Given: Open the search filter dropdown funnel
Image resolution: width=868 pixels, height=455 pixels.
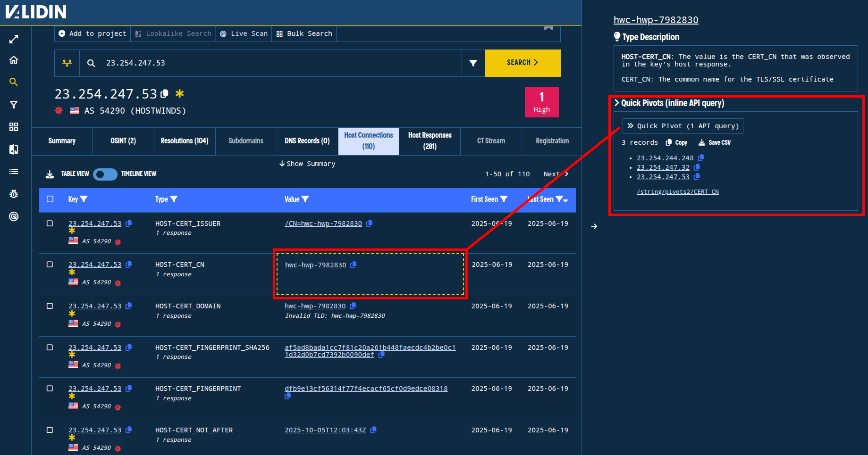Looking at the screenshot, I should (x=473, y=63).
